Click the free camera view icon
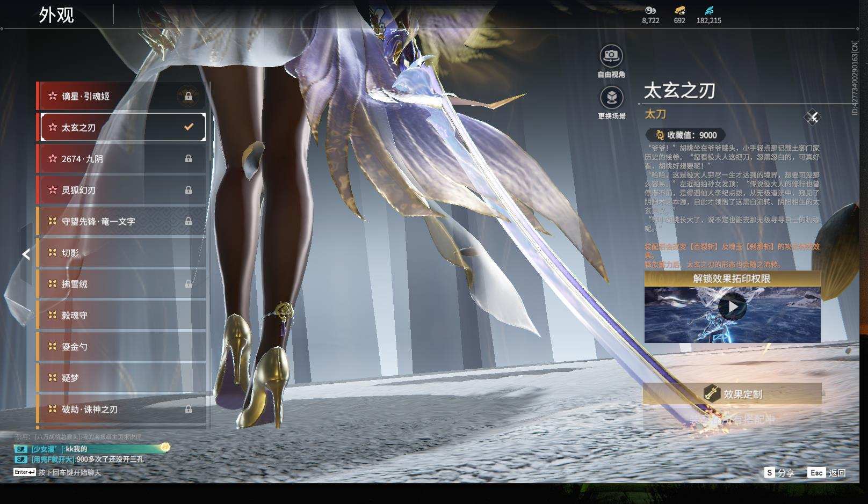Screen dimensions: 868x504 611,56
